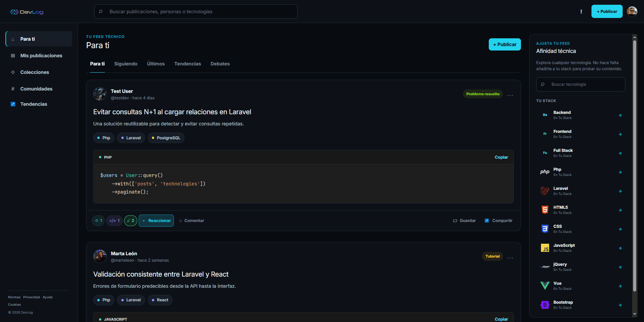Click the header Publicar button
Viewport: 644px width, 322px height.
coord(607,12)
